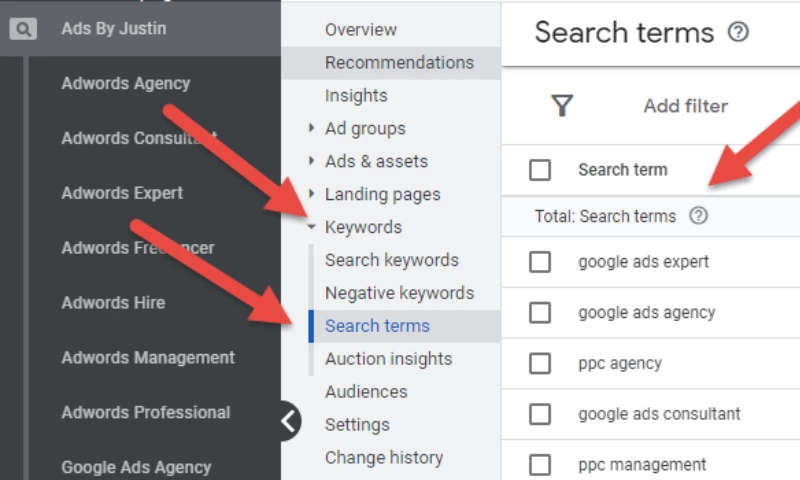
Task: Click the Add filter button
Action: (x=685, y=106)
